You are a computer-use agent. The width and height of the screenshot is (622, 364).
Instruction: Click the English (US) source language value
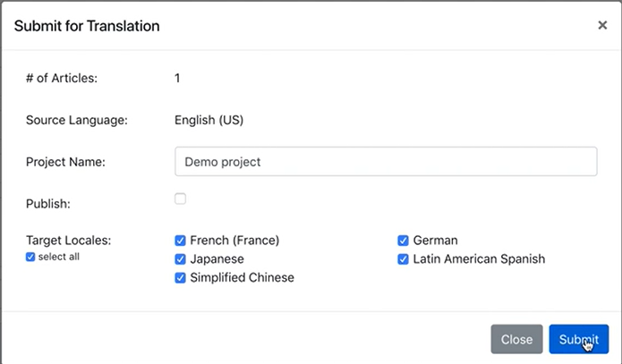pos(209,120)
